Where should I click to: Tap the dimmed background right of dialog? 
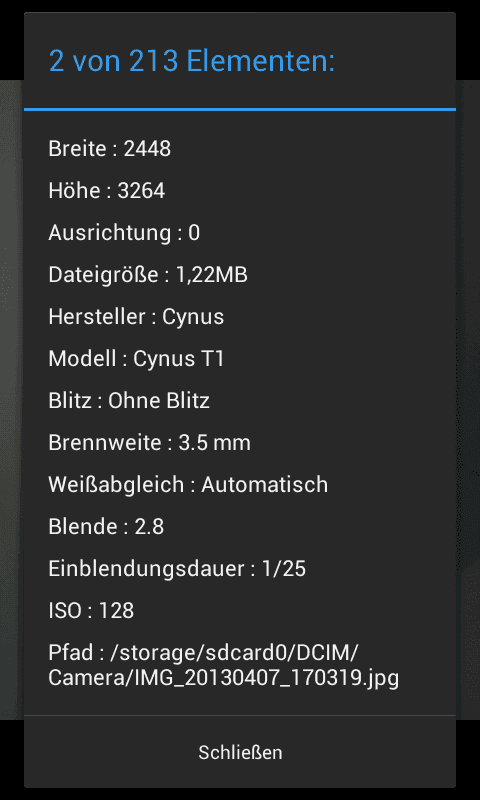[468, 398]
